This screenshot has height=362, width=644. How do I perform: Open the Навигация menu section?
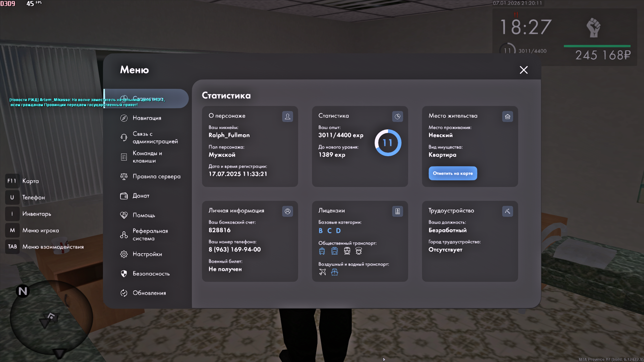pos(147,118)
